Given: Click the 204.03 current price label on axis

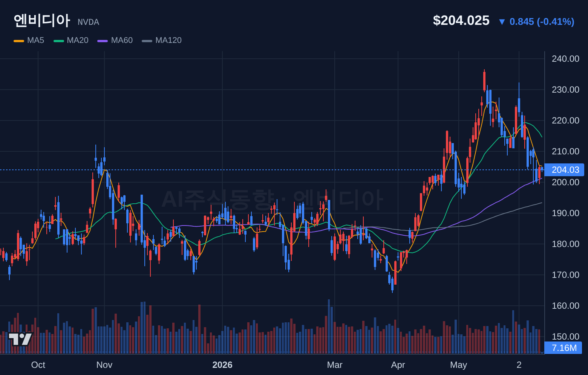Looking at the screenshot, I should pos(564,170).
